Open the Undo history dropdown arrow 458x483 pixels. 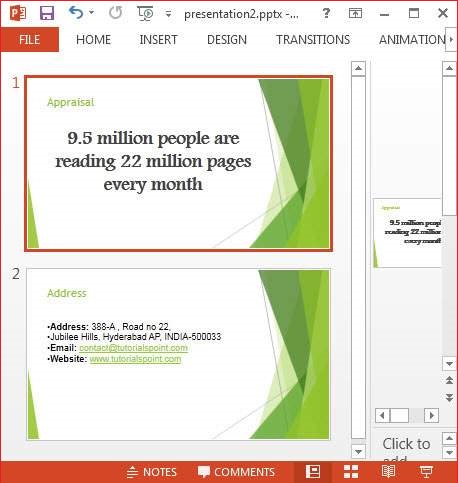point(92,13)
